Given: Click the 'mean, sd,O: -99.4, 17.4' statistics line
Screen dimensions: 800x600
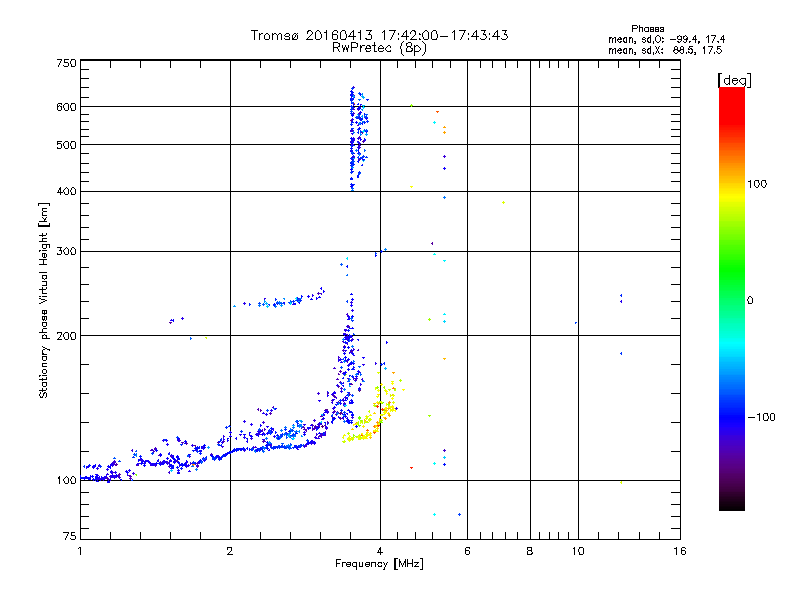Looking at the screenshot, I should 666,39.
